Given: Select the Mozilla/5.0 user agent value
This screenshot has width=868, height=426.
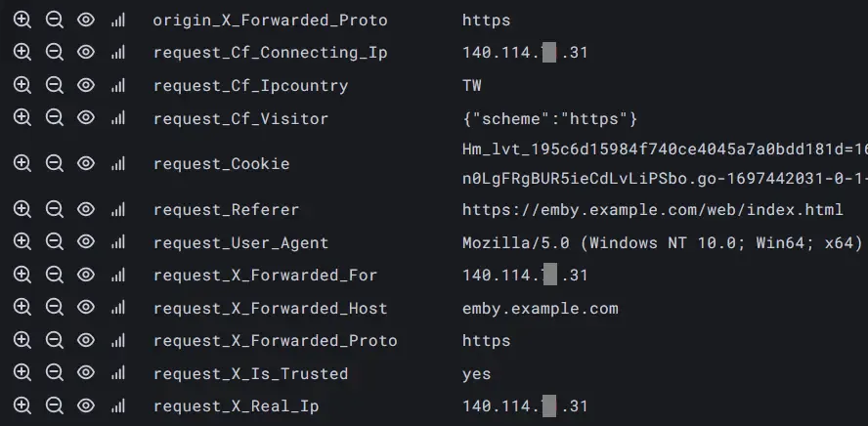Looking at the screenshot, I should tap(663, 242).
